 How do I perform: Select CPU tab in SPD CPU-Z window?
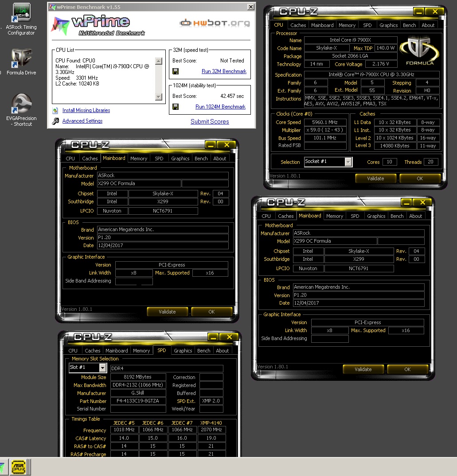(73, 351)
